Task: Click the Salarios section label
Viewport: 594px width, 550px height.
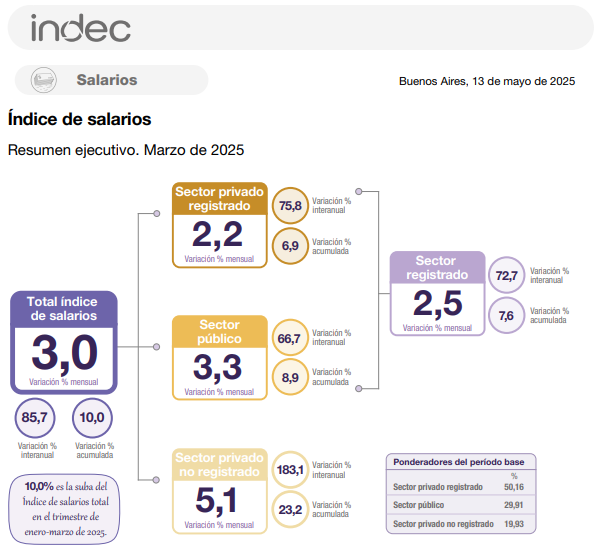Action: point(107,80)
